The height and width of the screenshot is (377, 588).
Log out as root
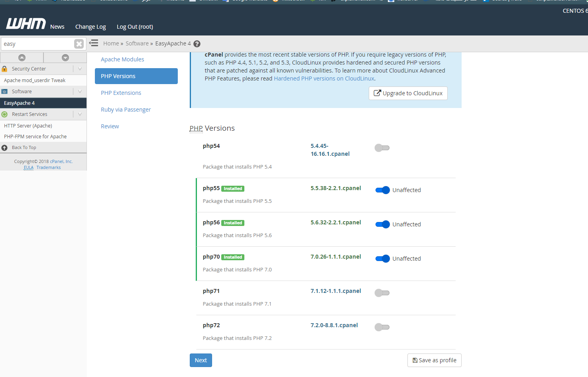pyautogui.click(x=135, y=27)
